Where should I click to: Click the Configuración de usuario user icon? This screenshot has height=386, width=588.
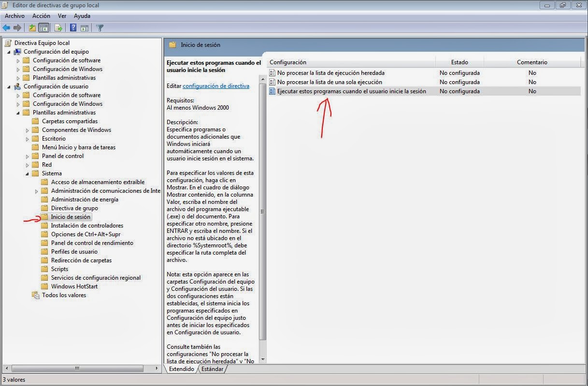[x=17, y=86]
